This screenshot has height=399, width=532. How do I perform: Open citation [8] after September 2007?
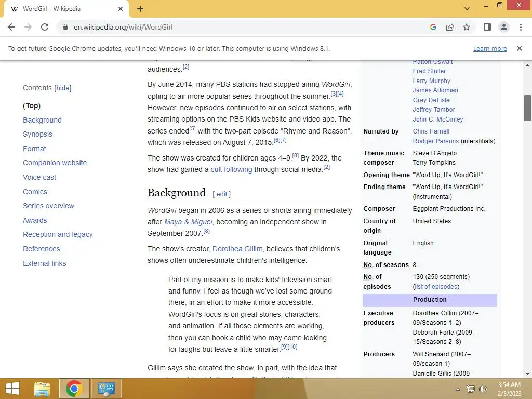click(206, 231)
